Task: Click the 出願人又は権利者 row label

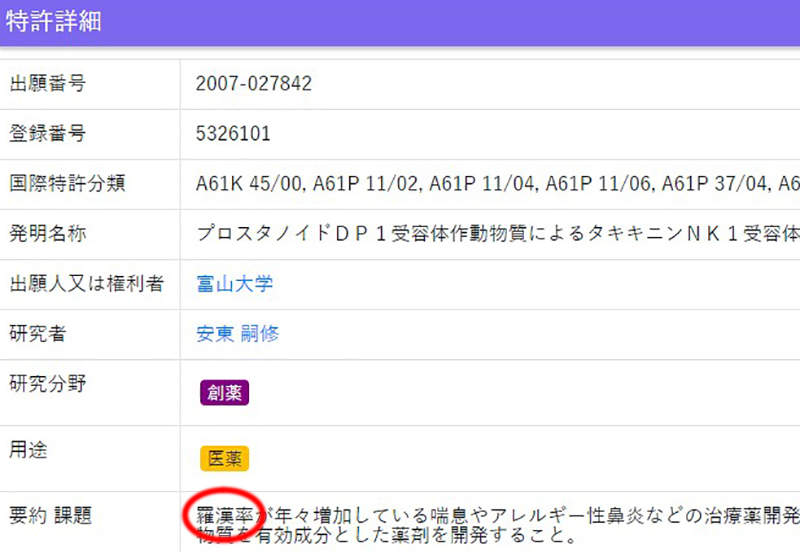Action: (85, 284)
